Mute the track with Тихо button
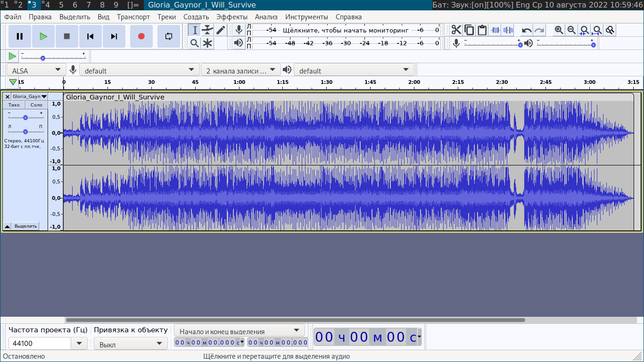This screenshot has height=362, width=644. pos(14,105)
